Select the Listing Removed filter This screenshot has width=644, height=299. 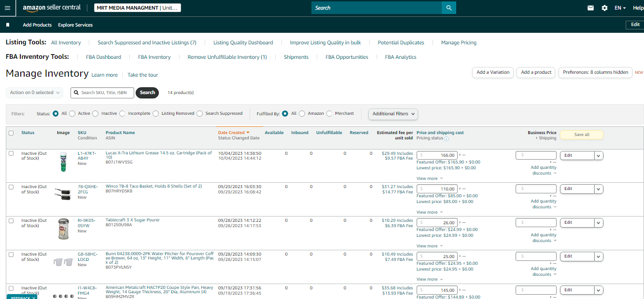point(155,113)
